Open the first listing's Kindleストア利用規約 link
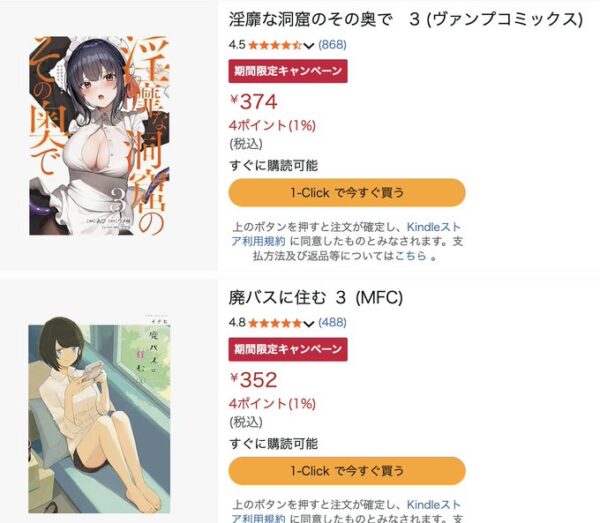 point(346,234)
